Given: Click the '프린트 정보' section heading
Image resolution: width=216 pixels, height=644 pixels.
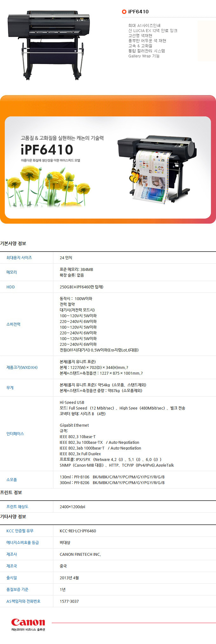Looking at the screenshot, I should (x=11, y=492).
